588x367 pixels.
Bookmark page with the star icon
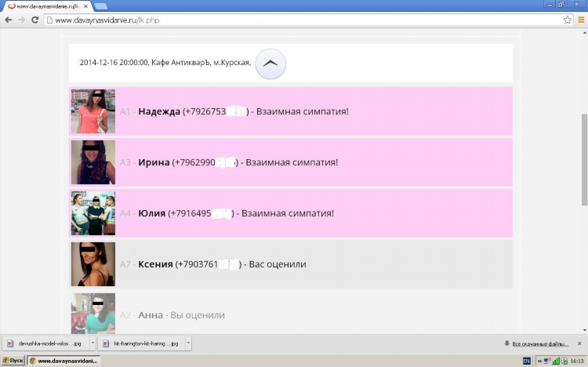click(x=568, y=20)
